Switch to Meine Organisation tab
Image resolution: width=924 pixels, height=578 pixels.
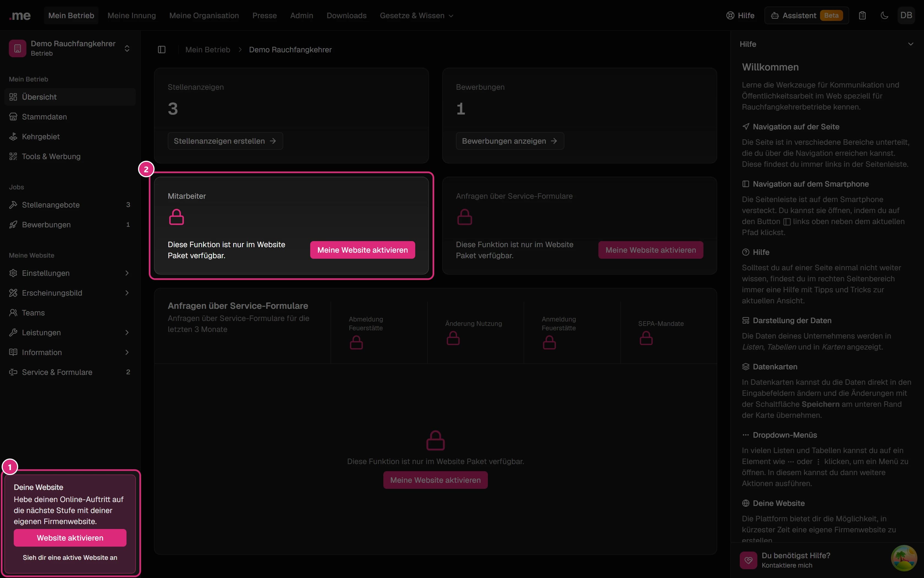pyautogui.click(x=204, y=16)
